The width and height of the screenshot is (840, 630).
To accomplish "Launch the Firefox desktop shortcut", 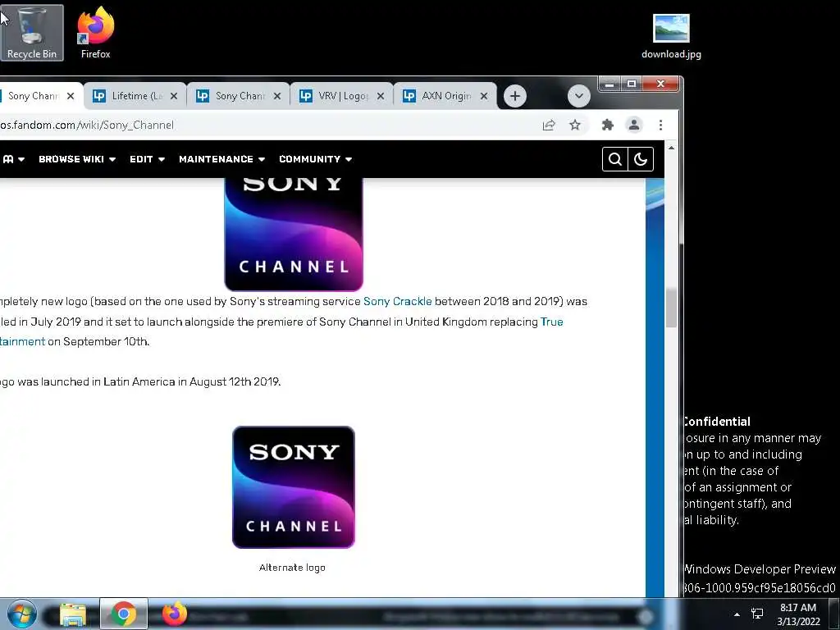I will (x=95, y=33).
